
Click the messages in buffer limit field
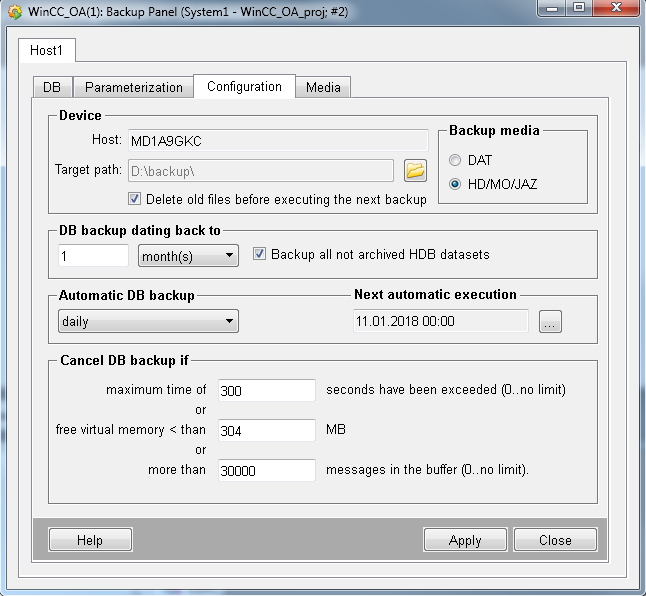point(266,470)
